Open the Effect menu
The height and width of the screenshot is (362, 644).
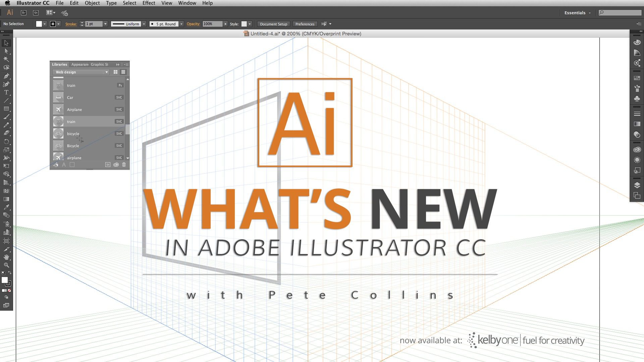click(149, 3)
